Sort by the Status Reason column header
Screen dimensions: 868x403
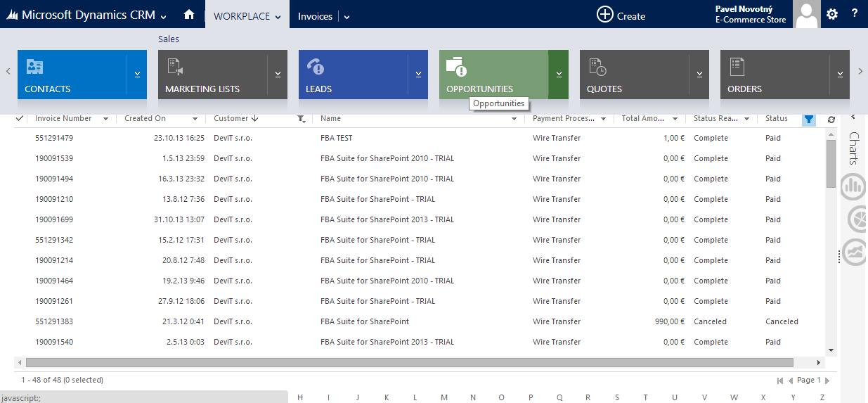(x=715, y=118)
